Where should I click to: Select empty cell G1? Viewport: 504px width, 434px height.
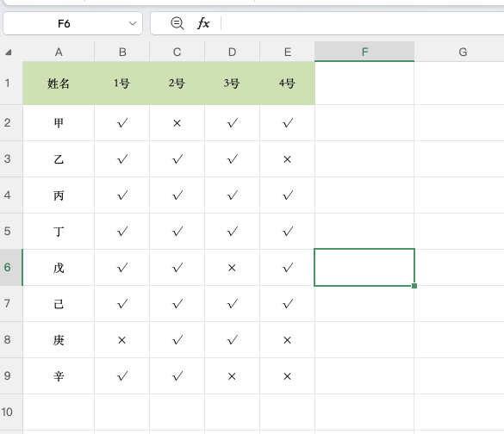coord(459,84)
